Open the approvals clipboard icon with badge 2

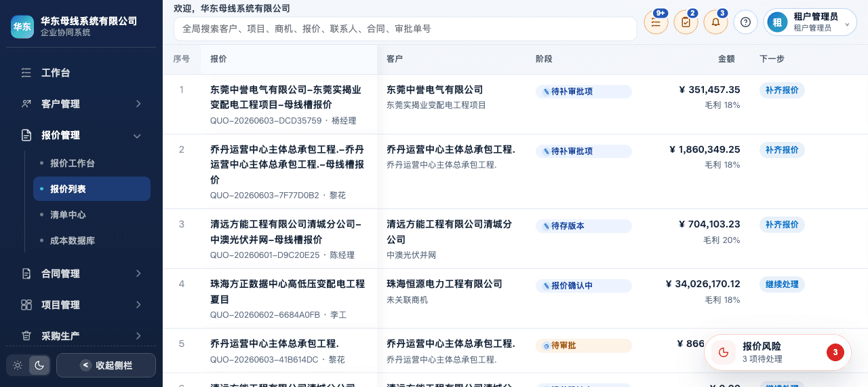tap(686, 22)
